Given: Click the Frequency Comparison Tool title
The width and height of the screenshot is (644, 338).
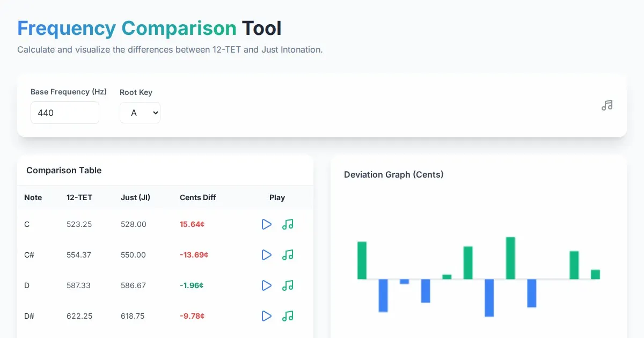Looking at the screenshot, I should [149, 28].
